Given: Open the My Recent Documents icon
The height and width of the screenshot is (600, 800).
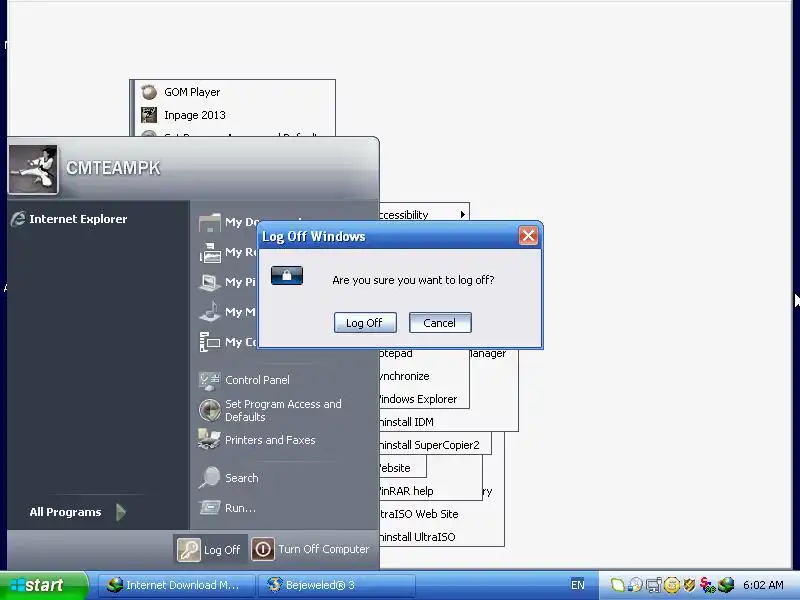Looking at the screenshot, I should click(x=210, y=253).
